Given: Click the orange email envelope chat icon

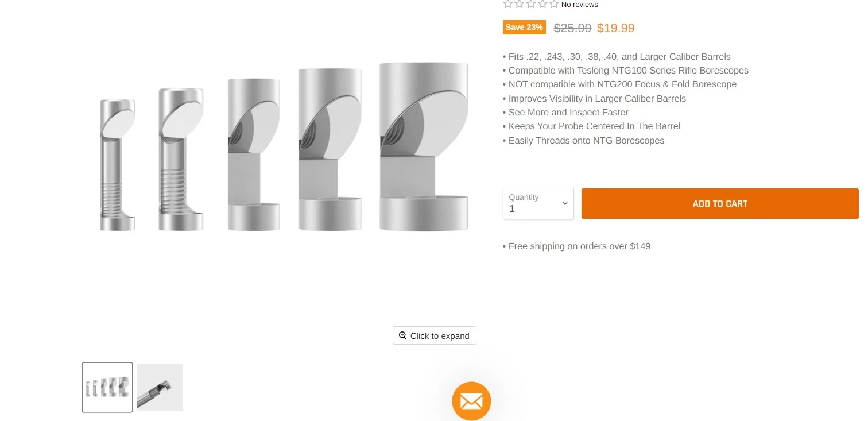Looking at the screenshot, I should [471, 401].
